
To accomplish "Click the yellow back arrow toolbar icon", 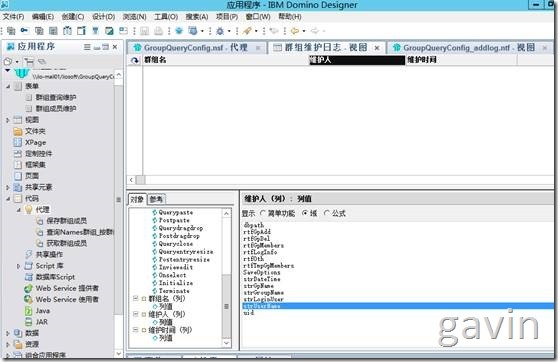I will [295, 31].
